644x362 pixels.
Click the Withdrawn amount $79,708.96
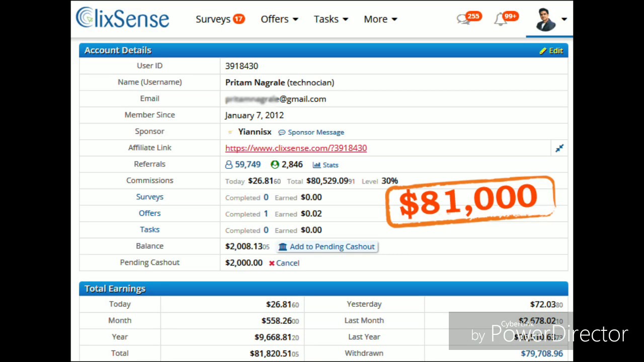pos(542,353)
